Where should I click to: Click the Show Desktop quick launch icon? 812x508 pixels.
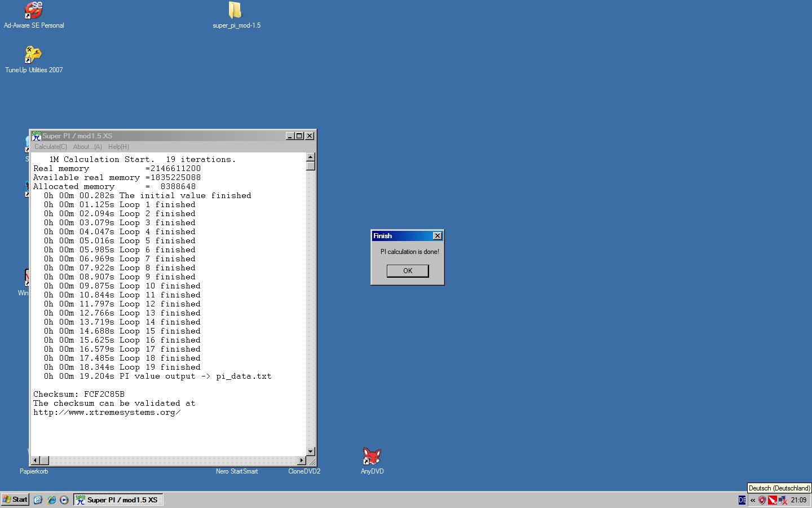38,500
